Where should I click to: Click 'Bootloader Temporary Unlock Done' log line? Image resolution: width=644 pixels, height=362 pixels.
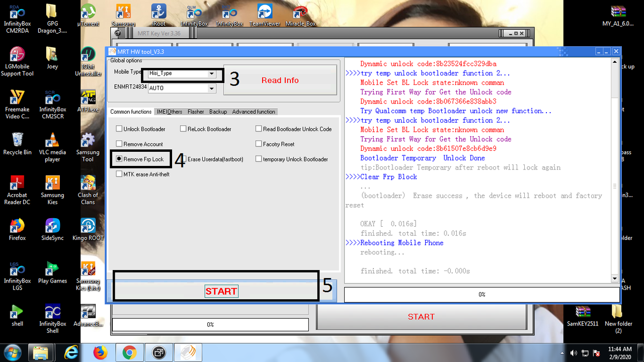click(x=423, y=158)
